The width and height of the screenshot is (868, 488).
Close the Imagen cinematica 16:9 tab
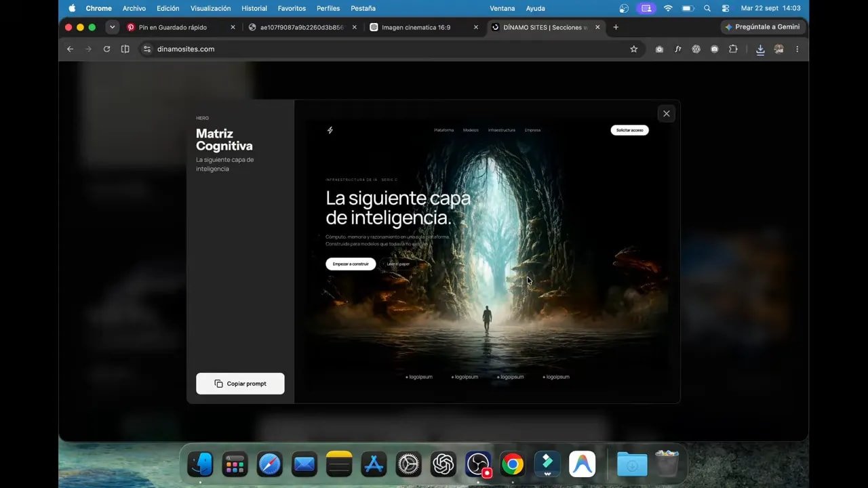(x=476, y=27)
